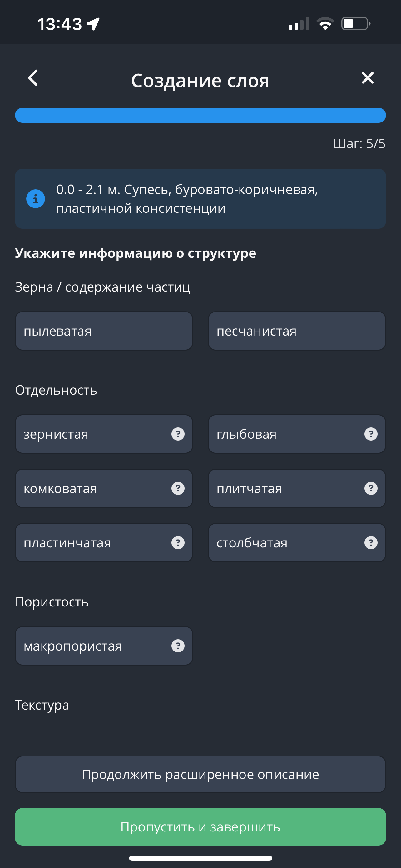View help for пластинчатая option
Image resolution: width=401 pixels, height=868 pixels.
click(x=178, y=542)
